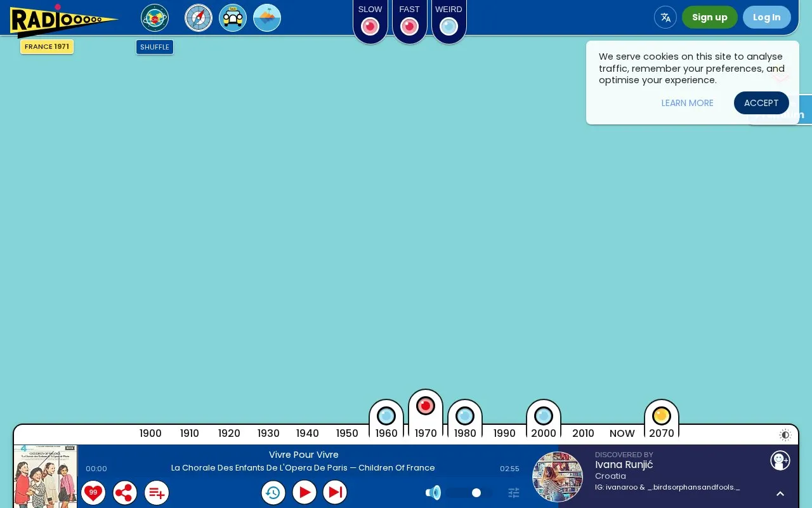Choose the 1930 decade on timeline

click(x=268, y=433)
